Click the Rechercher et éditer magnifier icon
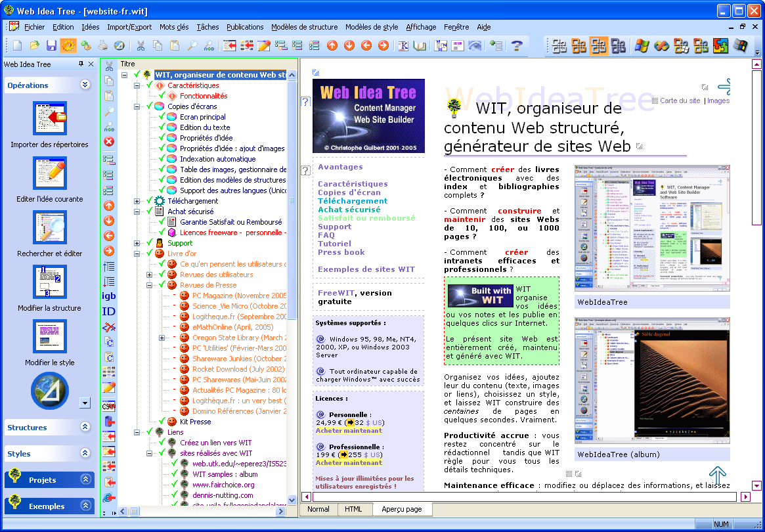The image size is (765, 532). pyautogui.click(x=49, y=227)
